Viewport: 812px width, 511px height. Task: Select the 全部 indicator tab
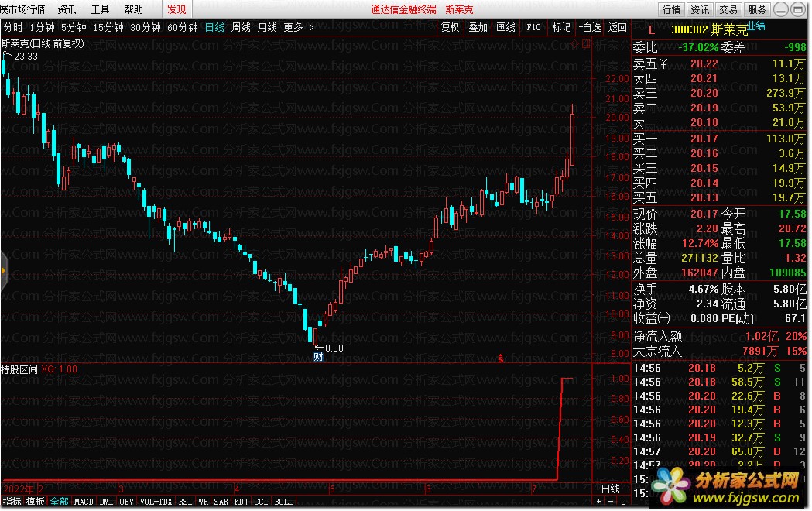(59, 501)
